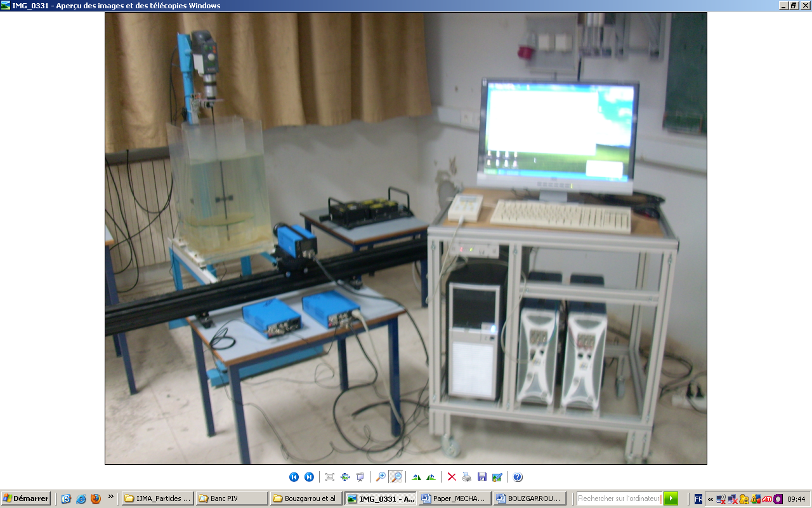Click the zoom in magnifier
The width and height of the screenshot is (812, 508).
[x=381, y=477]
